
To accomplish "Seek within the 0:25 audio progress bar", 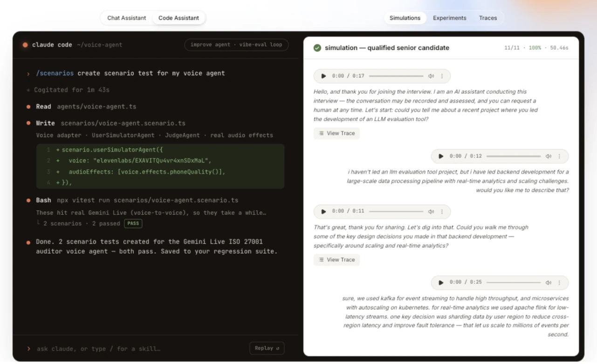I will (x=513, y=282).
